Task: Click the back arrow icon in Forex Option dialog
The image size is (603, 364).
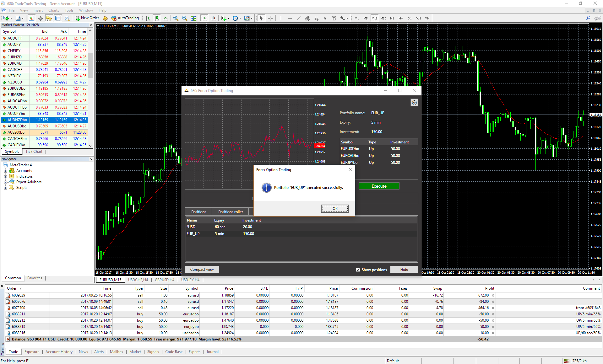Action: pos(414,103)
